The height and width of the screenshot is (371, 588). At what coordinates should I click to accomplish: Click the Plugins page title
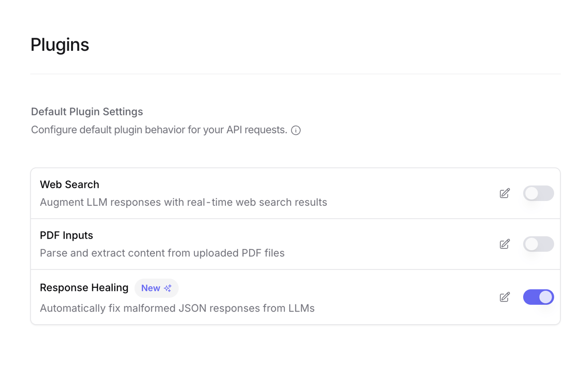(59, 44)
